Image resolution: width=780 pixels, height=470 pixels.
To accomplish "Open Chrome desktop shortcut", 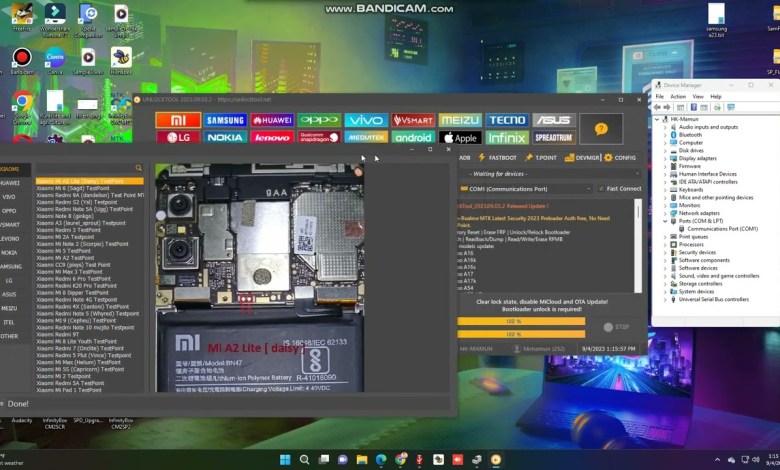I will pos(22,106).
